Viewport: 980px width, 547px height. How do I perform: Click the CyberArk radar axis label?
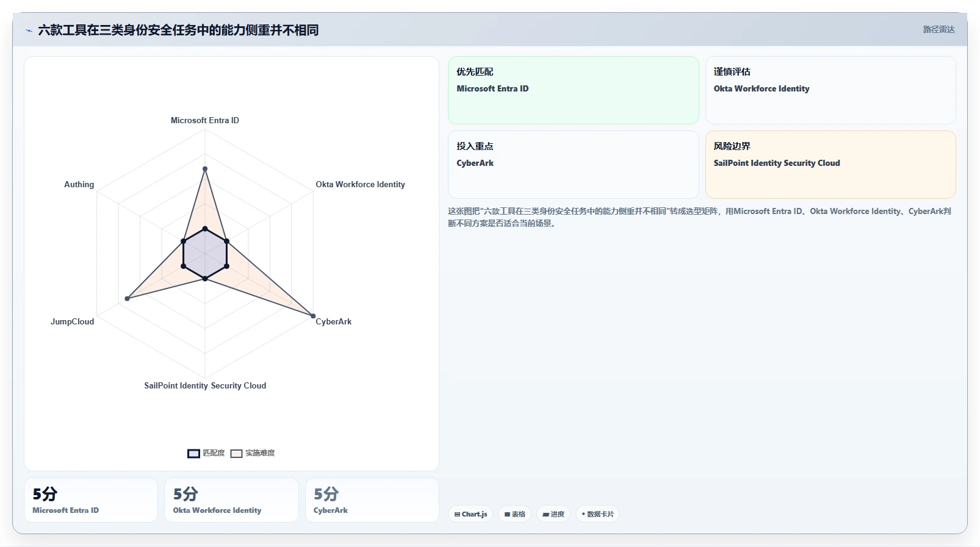click(333, 322)
